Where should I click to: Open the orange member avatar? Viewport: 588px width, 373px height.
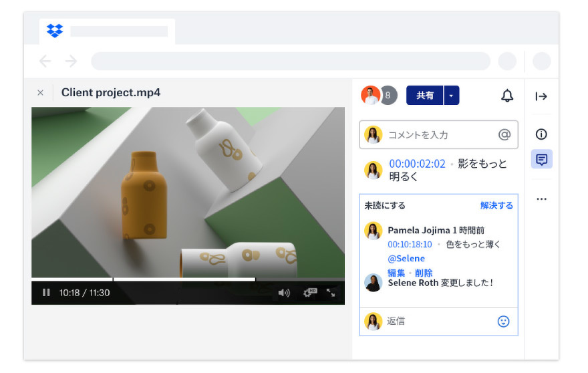(370, 95)
